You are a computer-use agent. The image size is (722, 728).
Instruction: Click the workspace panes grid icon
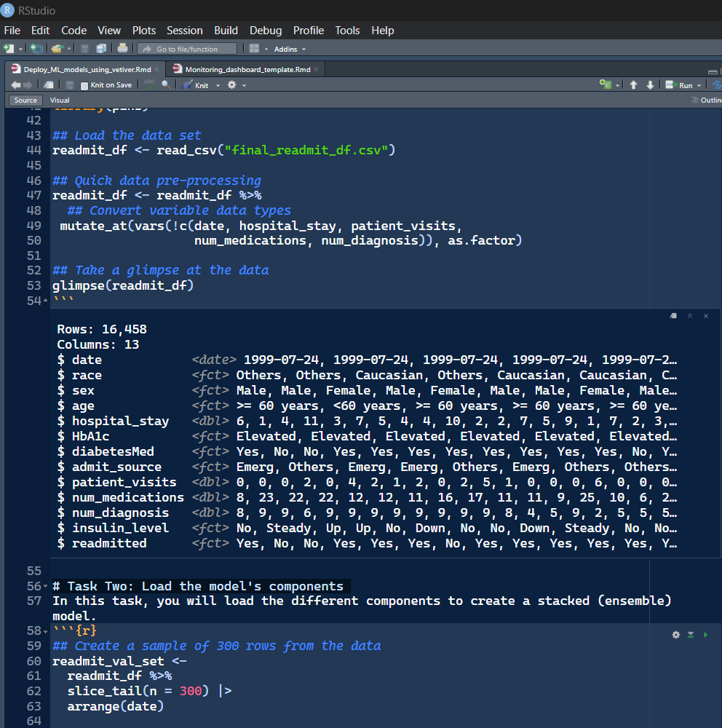pyautogui.click(x=254, y=48)
